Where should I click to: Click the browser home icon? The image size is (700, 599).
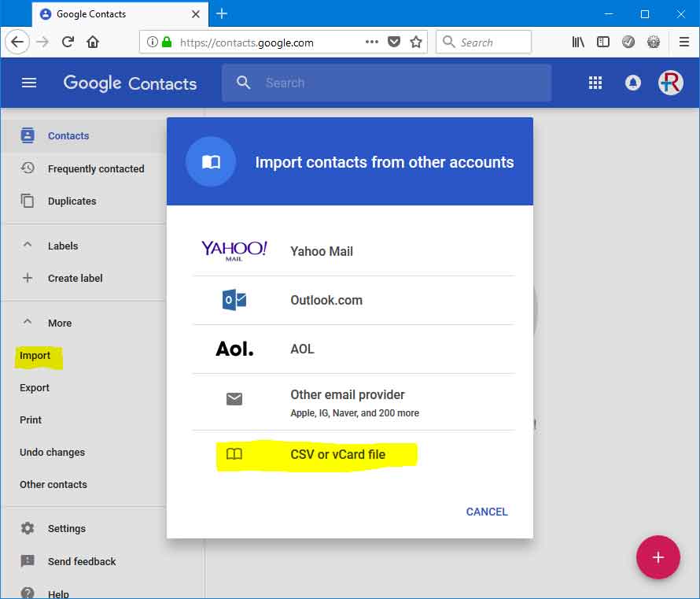click(x=93, y=42)
